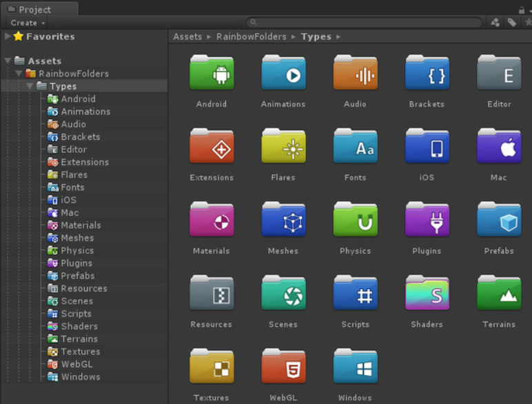
Task: Click the Search by Label tag icon
Action: (511, 23)
